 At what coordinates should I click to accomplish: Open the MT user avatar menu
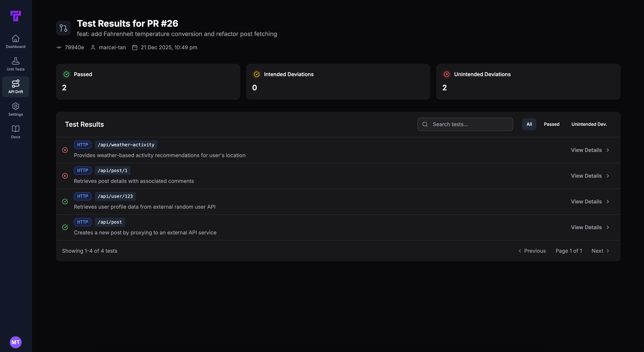pyautogui.click(x=15, y=342)
